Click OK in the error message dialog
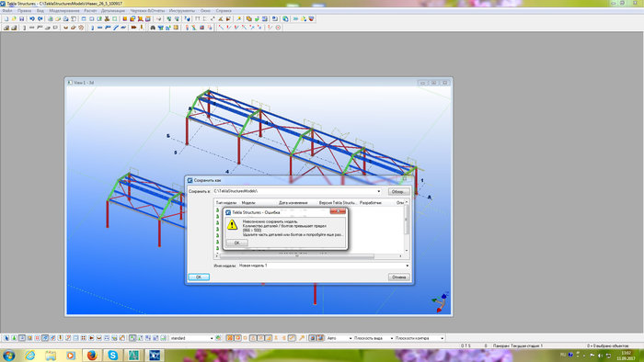 point(237,243)
